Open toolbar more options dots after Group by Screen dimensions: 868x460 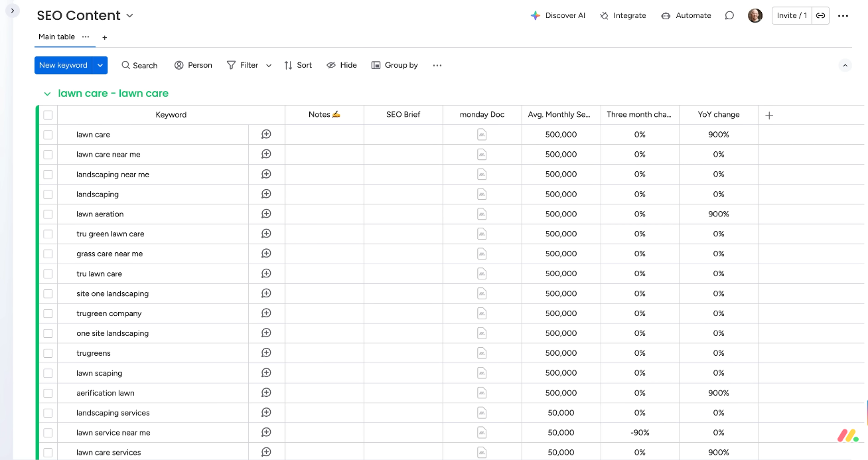coord(437,65)
